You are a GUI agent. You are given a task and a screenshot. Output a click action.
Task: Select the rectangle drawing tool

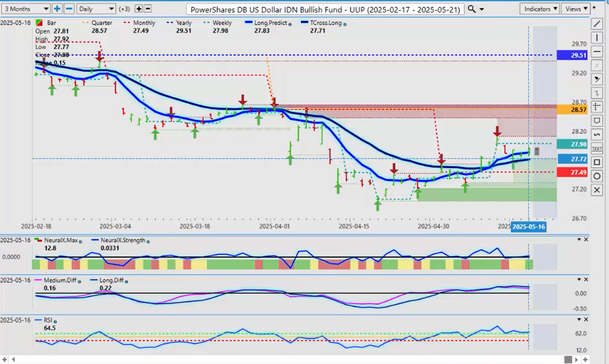[x=596, y=162]
